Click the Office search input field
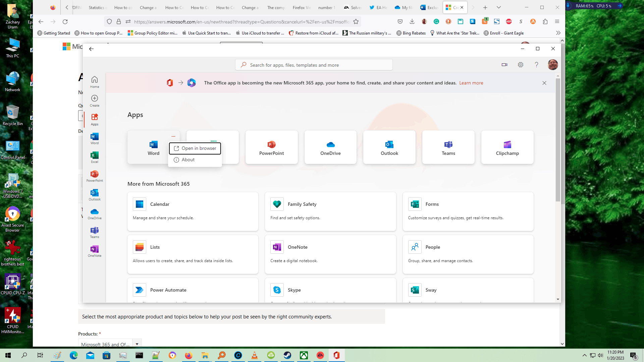644x362 pixels. [x=314, y=65]
